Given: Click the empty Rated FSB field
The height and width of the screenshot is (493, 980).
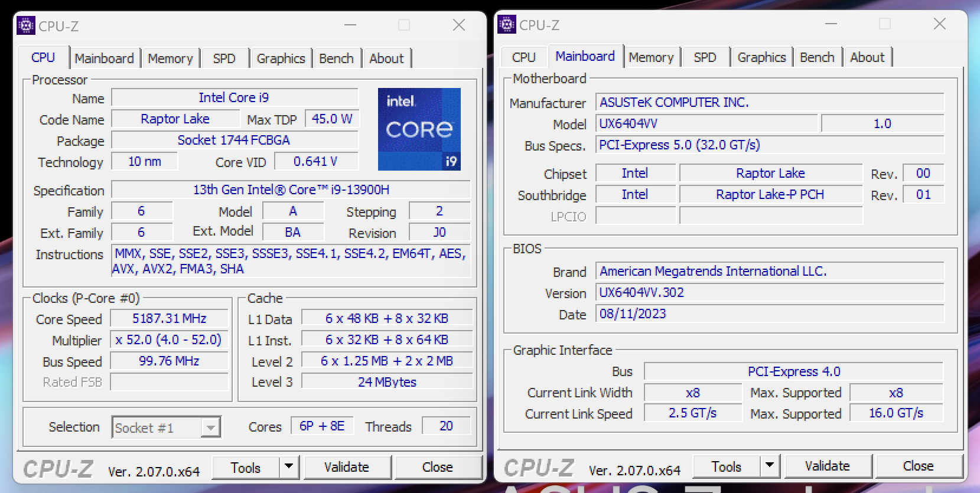Looking at the screenshot, I should (170, 382).
